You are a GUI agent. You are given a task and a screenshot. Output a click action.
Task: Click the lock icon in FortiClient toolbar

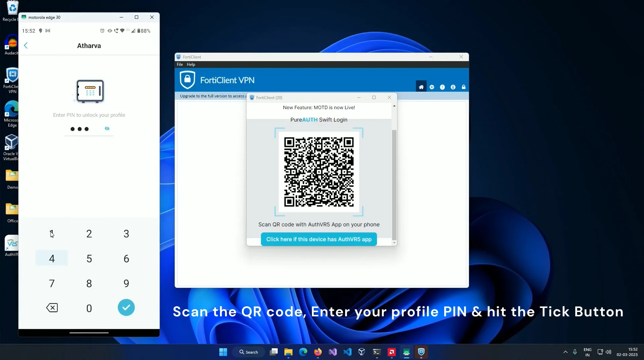point(464,87)
